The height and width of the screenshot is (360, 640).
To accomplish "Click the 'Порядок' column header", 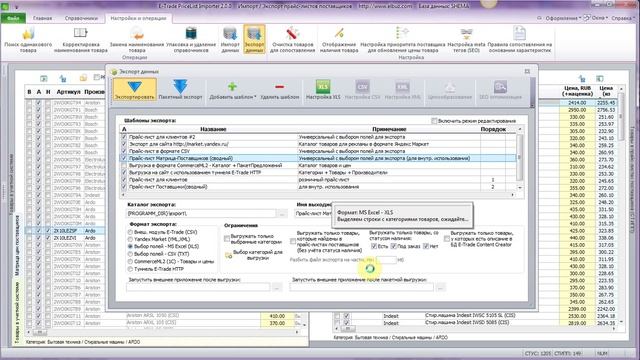I will click(493, 129).
